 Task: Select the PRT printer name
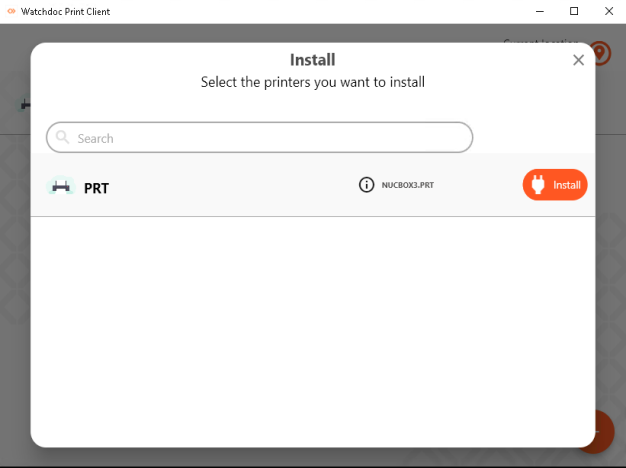[x=96, y=187]
